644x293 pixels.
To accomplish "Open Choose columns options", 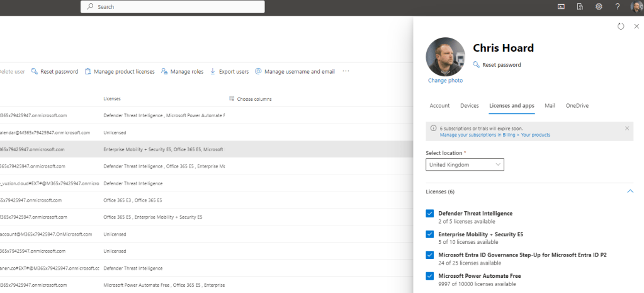I will coord(251,99).
